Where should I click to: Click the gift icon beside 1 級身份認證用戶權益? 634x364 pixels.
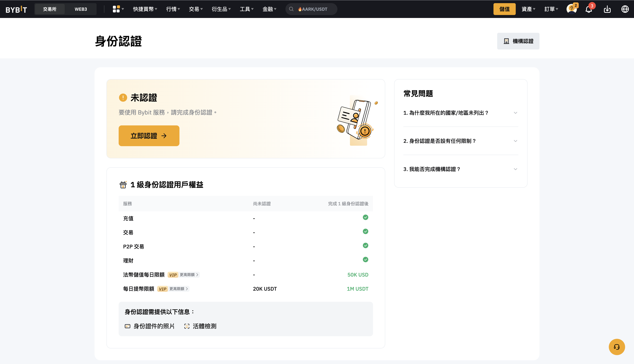tap(123, 185)
